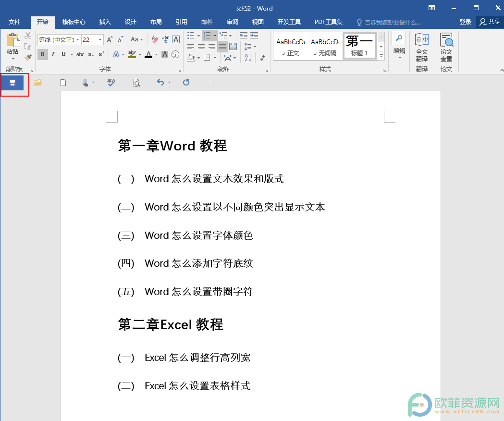The height and width of the screenshot is (421, 504).
Task: Align paragraph to center
Action: (x=201, y=47)
